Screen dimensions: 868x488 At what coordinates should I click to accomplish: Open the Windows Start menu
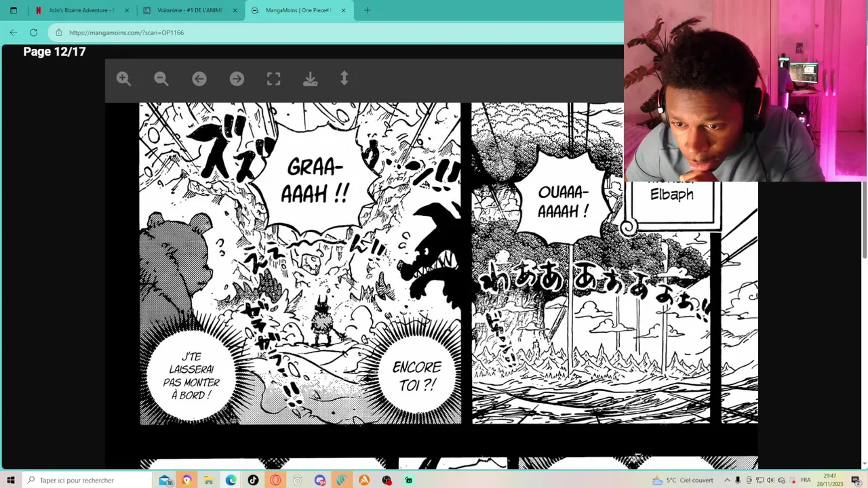point(11,480)
